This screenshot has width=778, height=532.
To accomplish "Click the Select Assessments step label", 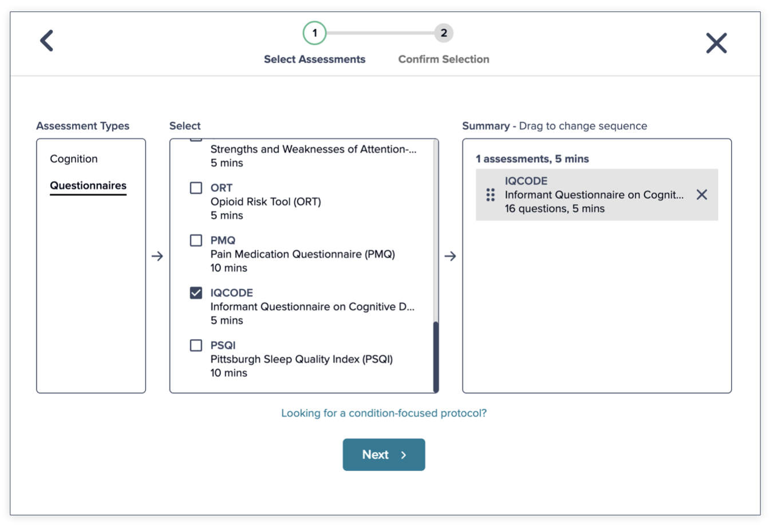I will (x=314, y=59).
